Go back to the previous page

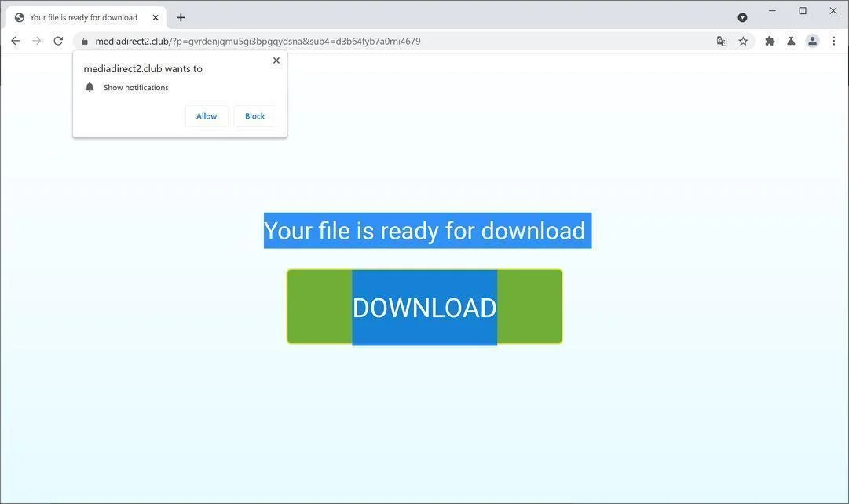[x=15, y=41]
